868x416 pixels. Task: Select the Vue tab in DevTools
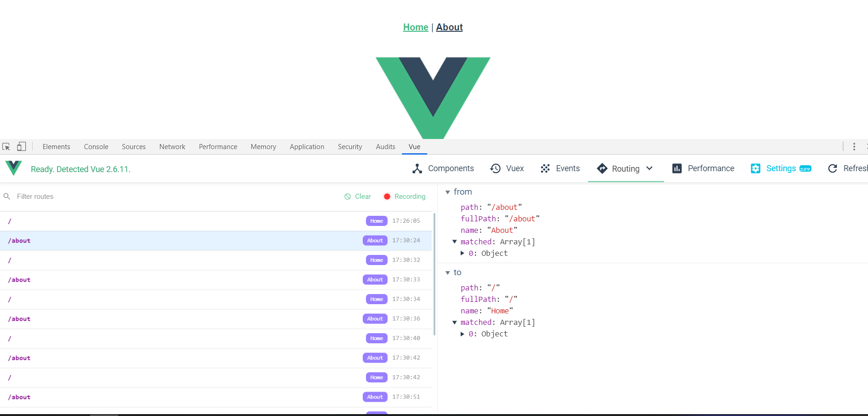click(x=415, y=147)
